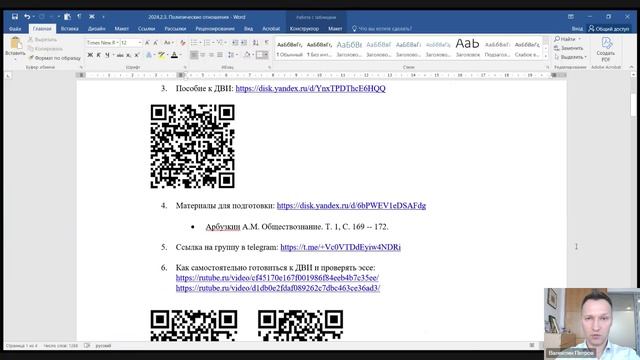The image size is (640, 360).
Task: Toggle underline Ч formatting
Action: point(107,55)
